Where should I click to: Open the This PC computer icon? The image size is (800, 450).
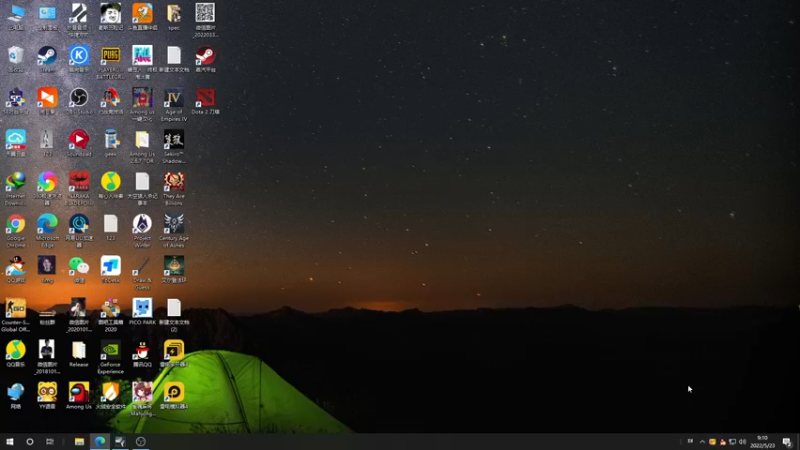pyautogui.click(x=16, y=14)
